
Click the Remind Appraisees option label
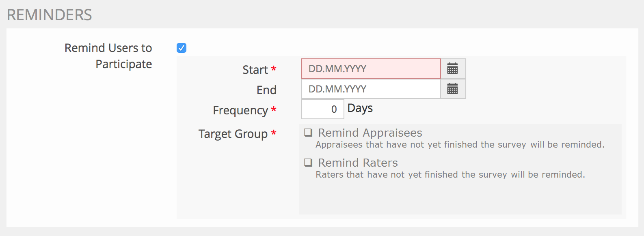370,133
